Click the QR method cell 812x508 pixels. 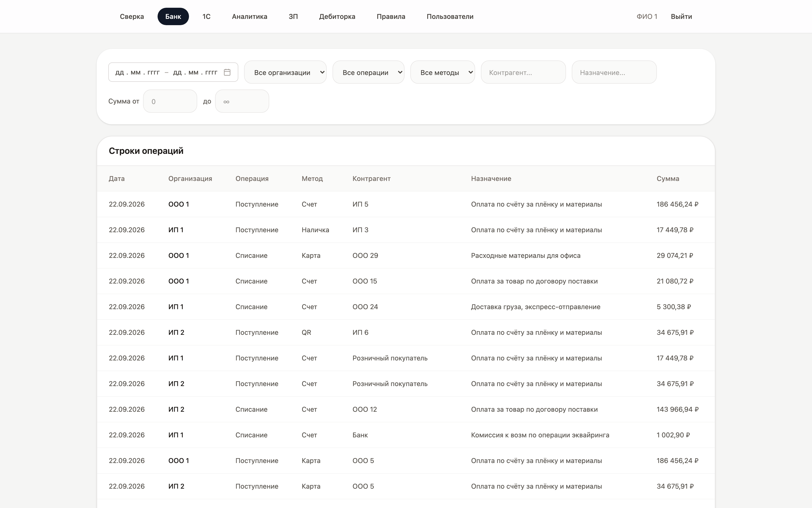coord(306,332)
